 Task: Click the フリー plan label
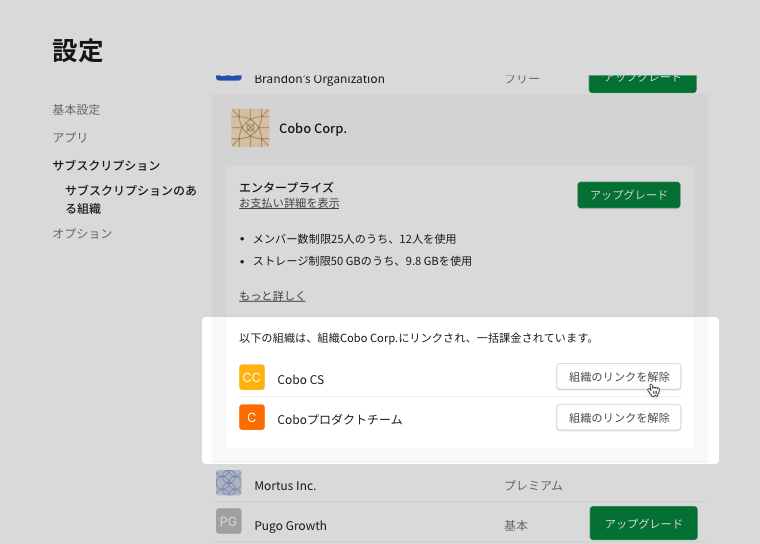click(522, 79)
